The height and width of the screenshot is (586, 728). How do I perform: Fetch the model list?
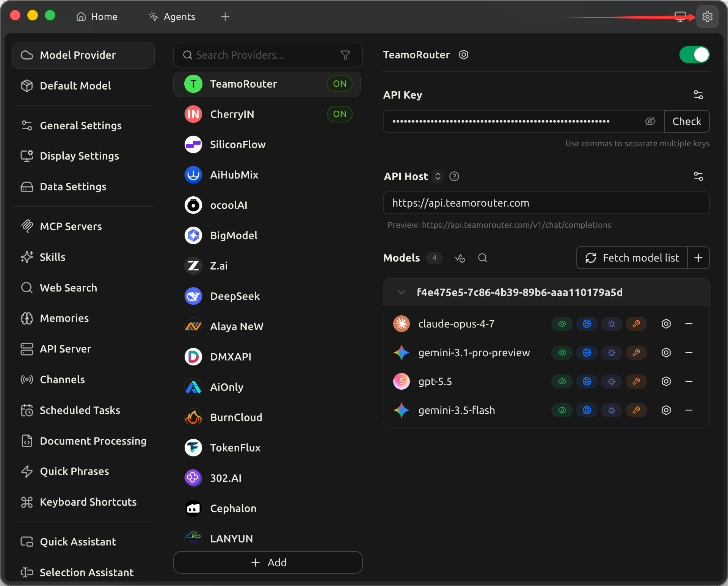(x=632, y=258)
